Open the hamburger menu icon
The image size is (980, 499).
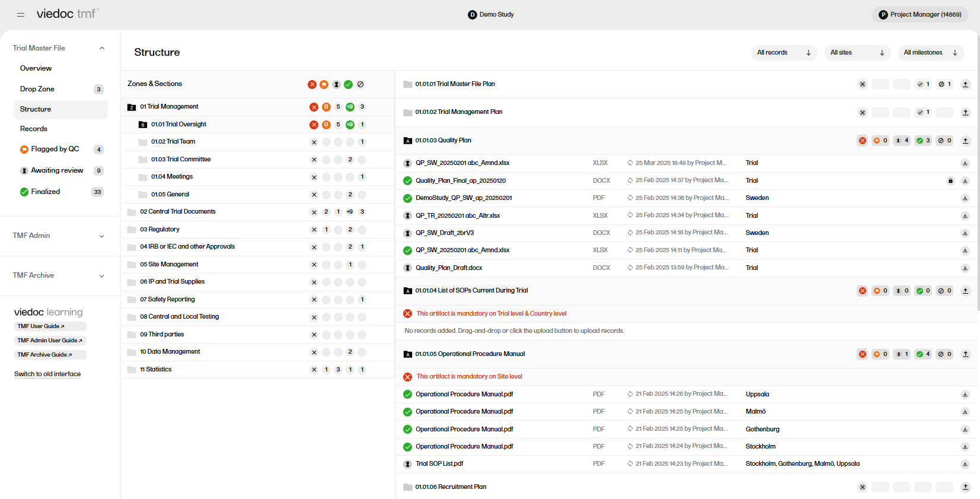click(21, 14)
